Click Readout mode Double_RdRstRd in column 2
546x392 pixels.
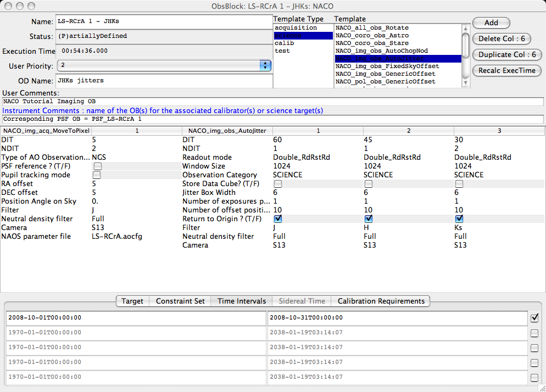coord(392,158)
